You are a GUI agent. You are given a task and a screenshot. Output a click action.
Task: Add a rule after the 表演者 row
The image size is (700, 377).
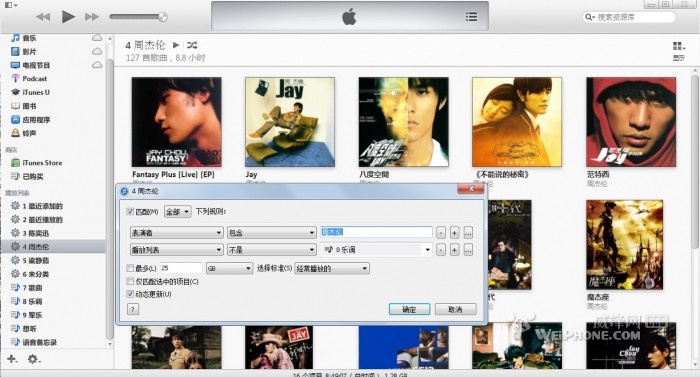tap(454, 233)
